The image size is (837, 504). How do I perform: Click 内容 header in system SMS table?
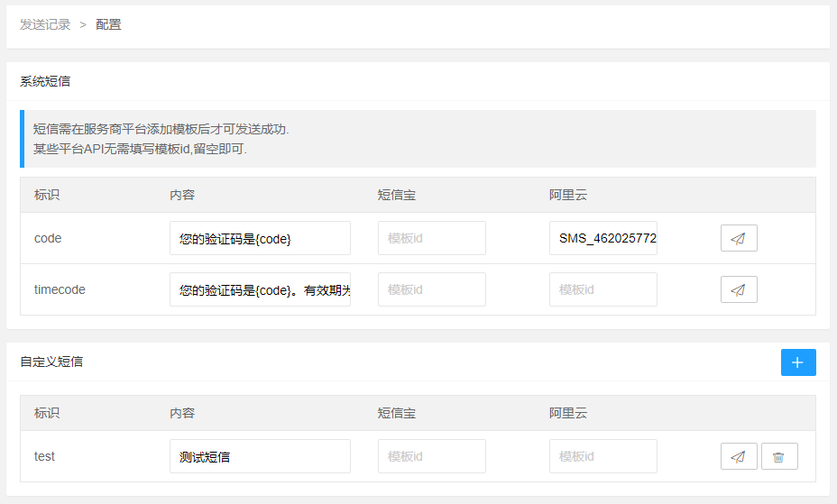pyautogui.click(x=182, y=195)
